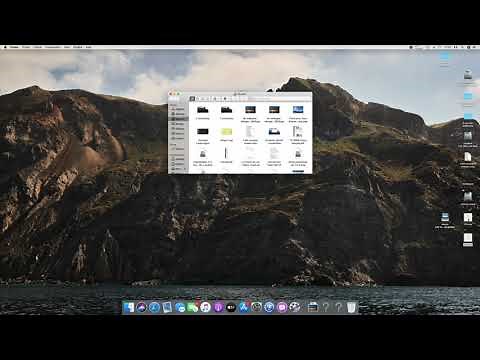480x360 pixels.
Task: Launch the black Apple TV app
Action: 231,307
